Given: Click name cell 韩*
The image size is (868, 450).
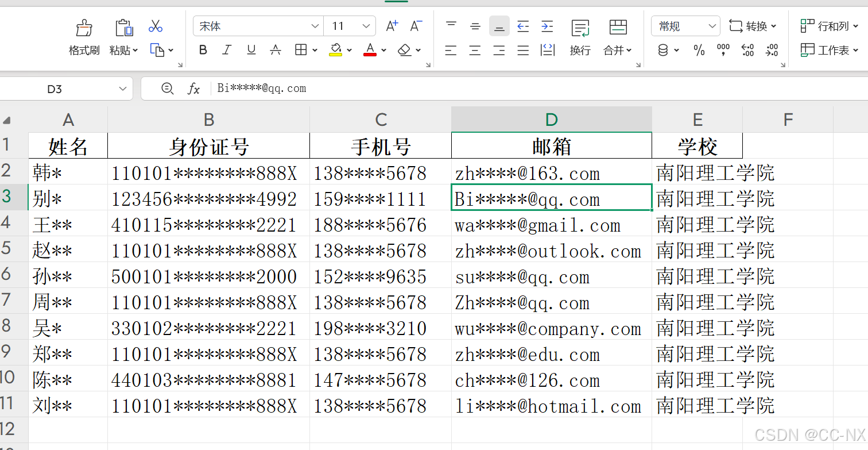Looking at the screenshot, I should point(68,172).
